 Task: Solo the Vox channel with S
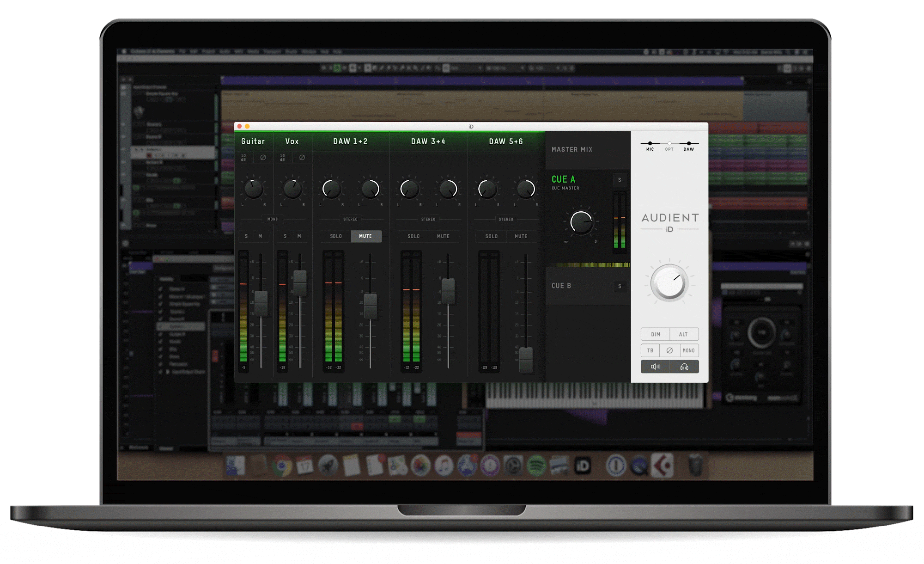tap(285, 236)
